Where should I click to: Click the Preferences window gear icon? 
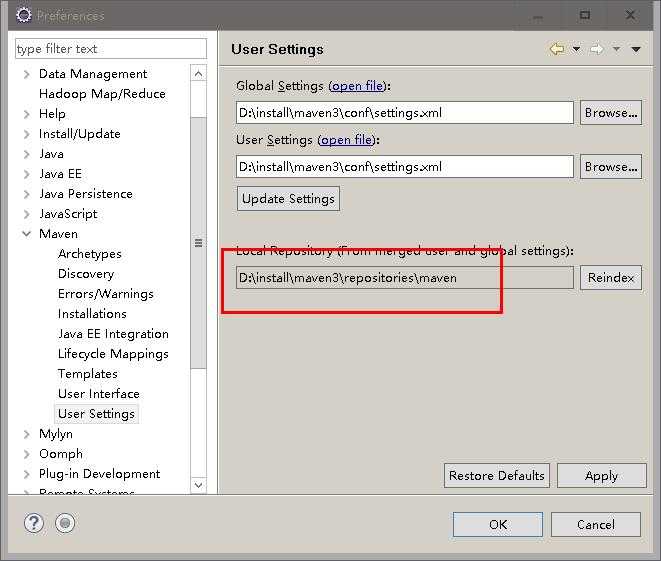tap(24, 15)
